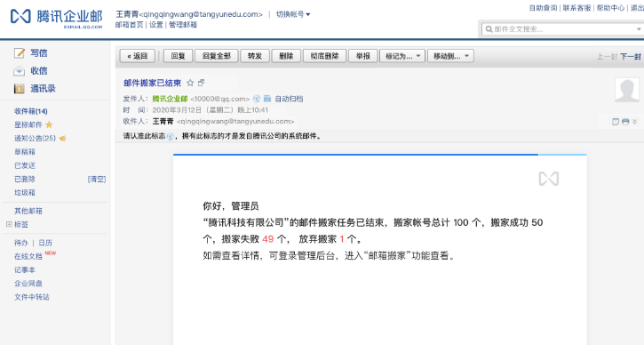The image size is (644, 361).
Task: Open the search box dropdown arrow
Action: (x=639, y=29)
